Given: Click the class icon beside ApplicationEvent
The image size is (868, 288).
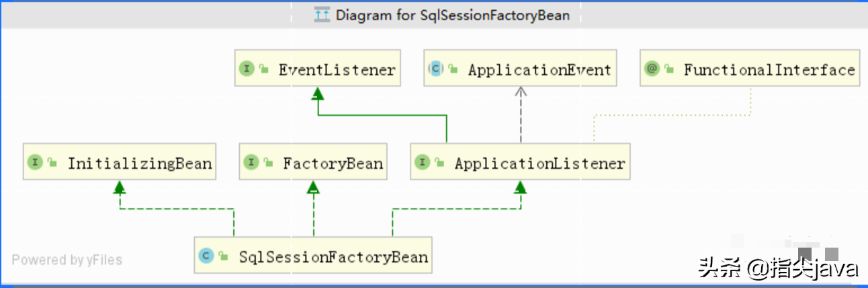Looking at the screenshot, I should (x=436, y=69).
